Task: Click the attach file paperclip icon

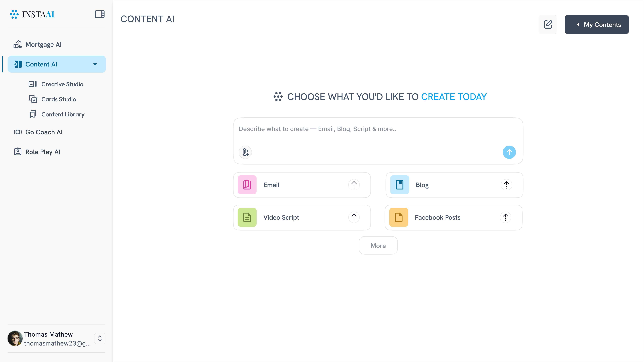Action: [x=245, y=152]
